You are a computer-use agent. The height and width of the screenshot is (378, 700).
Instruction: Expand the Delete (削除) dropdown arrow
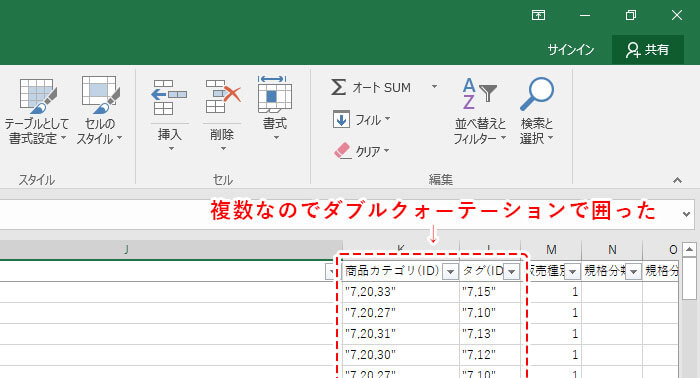(x=223, y=149)
